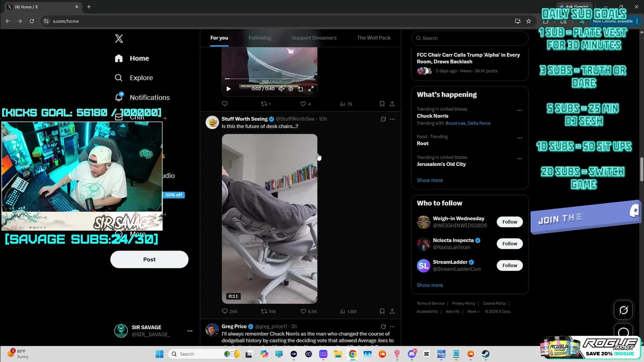Image resolution: width=644 pixels, height=362 pixels.
Task: Follow StreamLadder
Action: [x=510, y=265]
